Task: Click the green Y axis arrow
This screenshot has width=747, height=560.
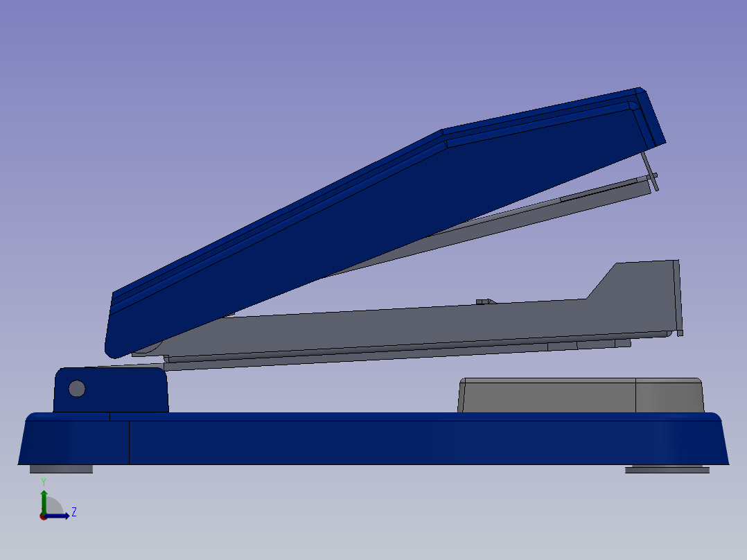Action: [44, 501]
